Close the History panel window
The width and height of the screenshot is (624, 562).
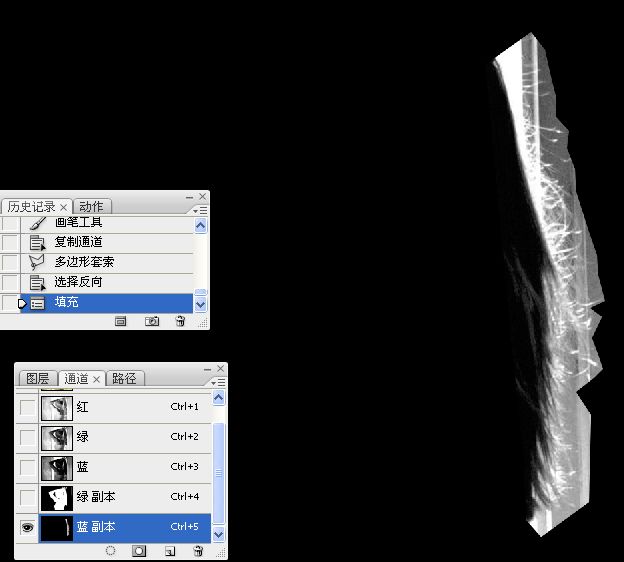click(x=203, y=196)
